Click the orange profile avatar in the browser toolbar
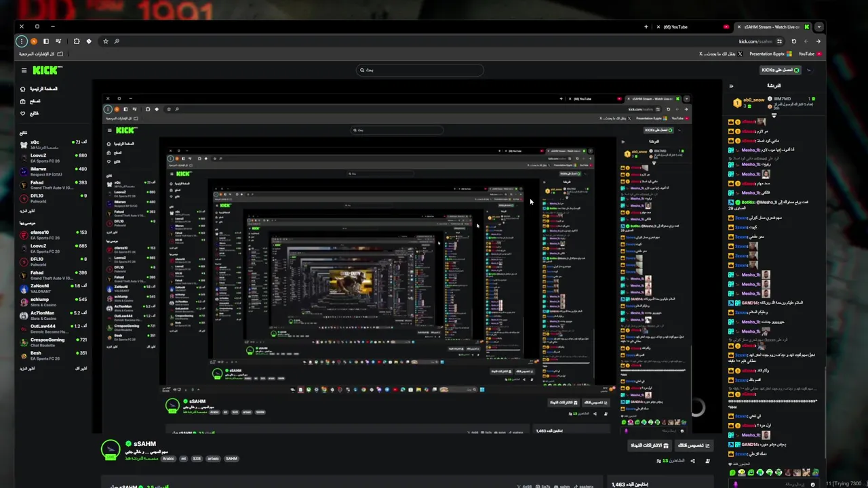The width and height of the screenshot is (868, 488). 34,41
